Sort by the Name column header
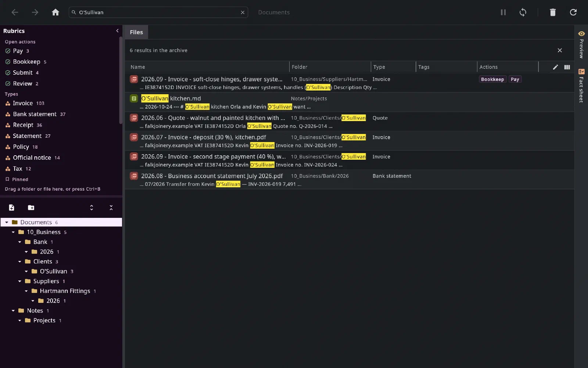Viewport: 588px width, 368px height. click(x=138, y=67)
